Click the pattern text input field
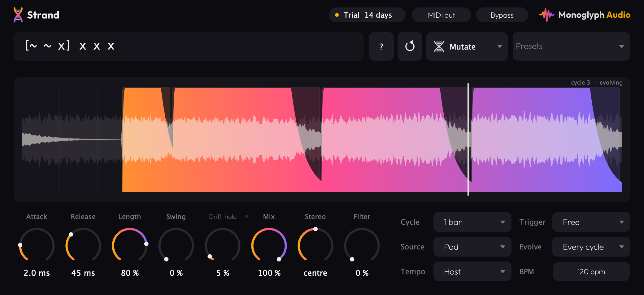This screenshot has width=644, height=295. 189,46
